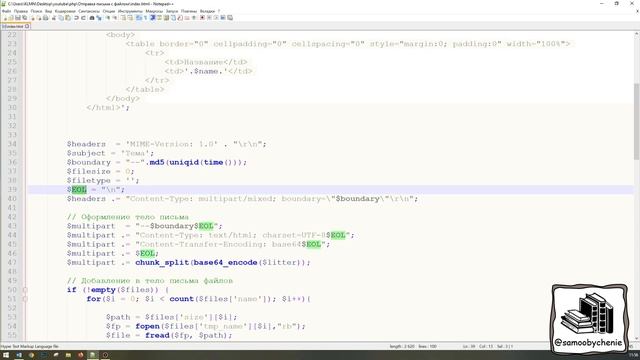640x360 pixels.
Task: Open the Firefox taskbar icon
Action: coord(81,355)
